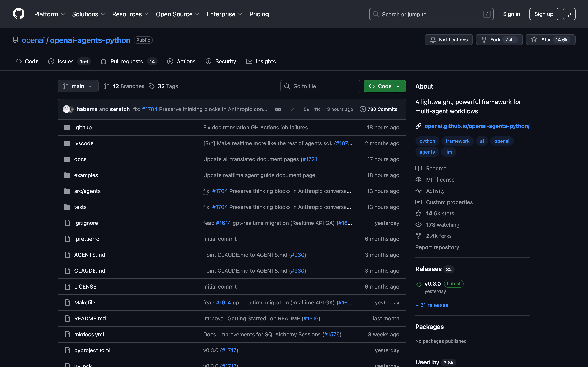Expand the green Code dropdown
Viewport: 588px width, 367px height.
(x=384, y=86)
